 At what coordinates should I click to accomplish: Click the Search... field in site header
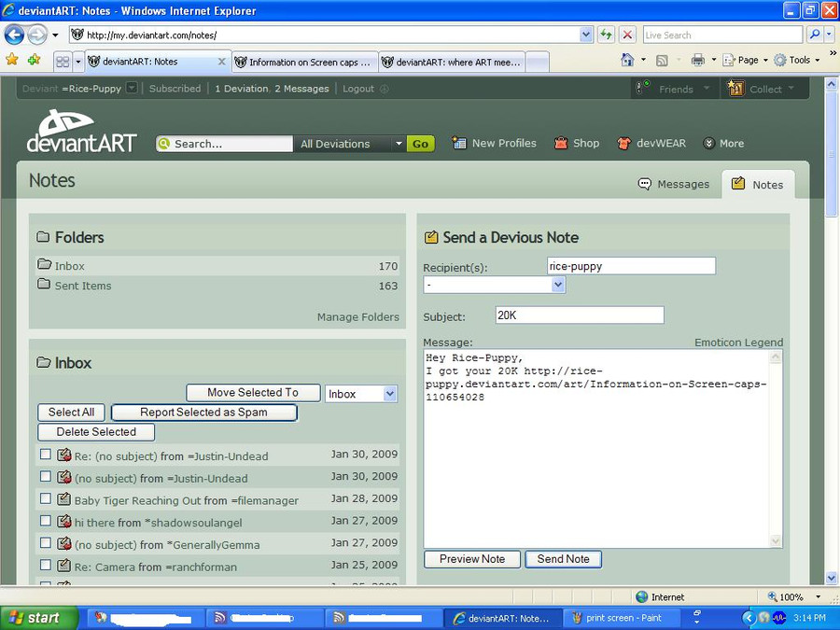224,144
